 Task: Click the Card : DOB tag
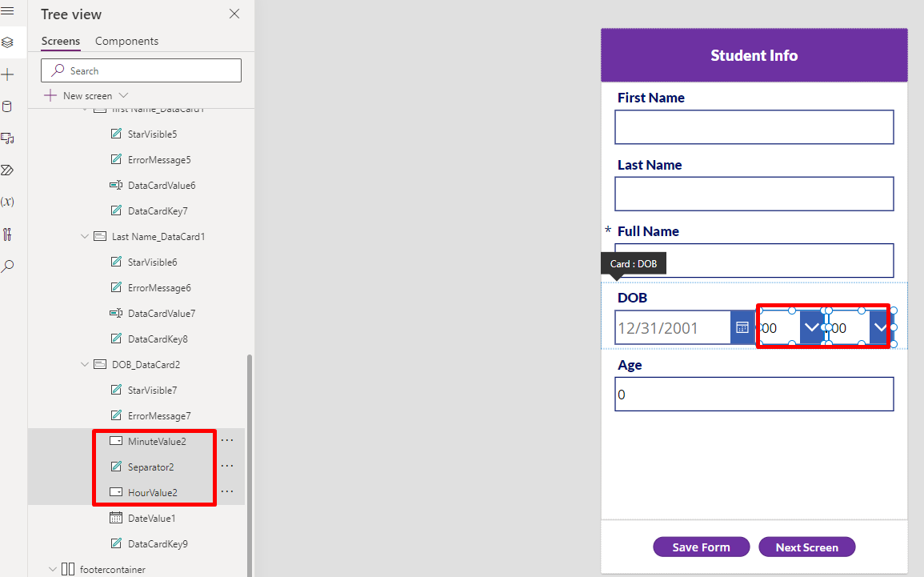634,263
